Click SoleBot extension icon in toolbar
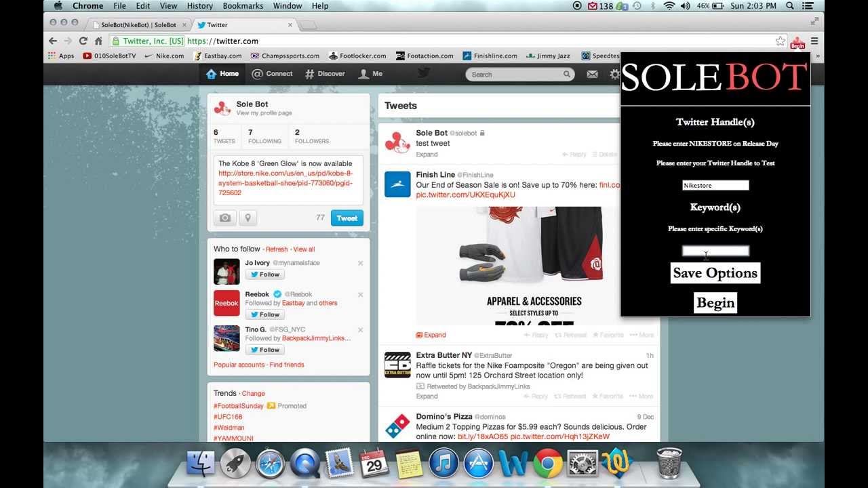Screen dimensions: 868x488 (x=797, y=43)
